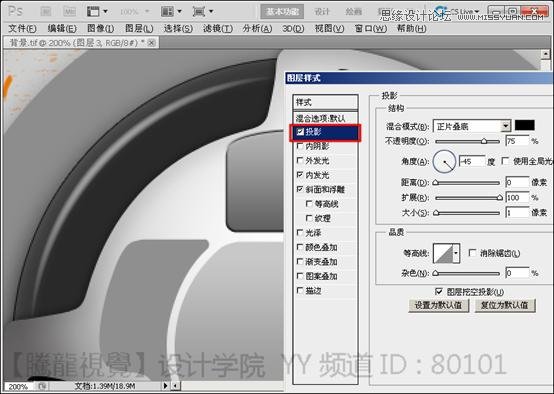Viewport: 554px width, 394px height.
Task: Click the 设置为默认值 button
Action: click(x=438, y=305)
